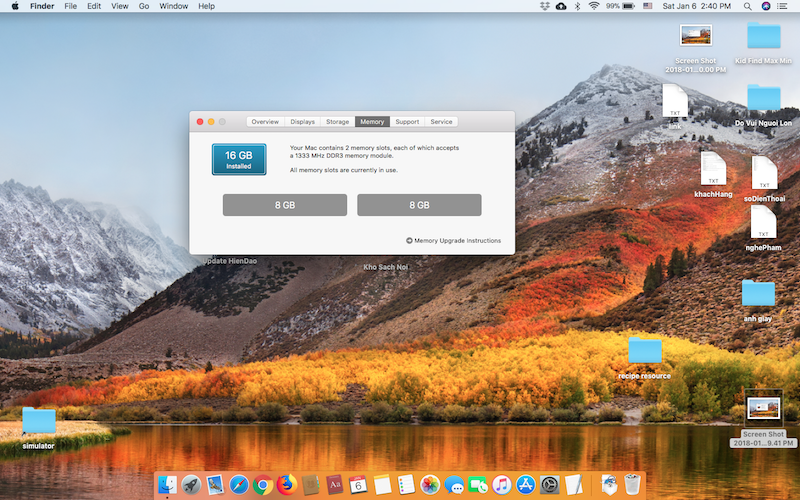Image resolution: width=800 pixels, height=500 pixels.
Task: Go to the Support tab
Action: pyautogui.click(x=407, y=122)
